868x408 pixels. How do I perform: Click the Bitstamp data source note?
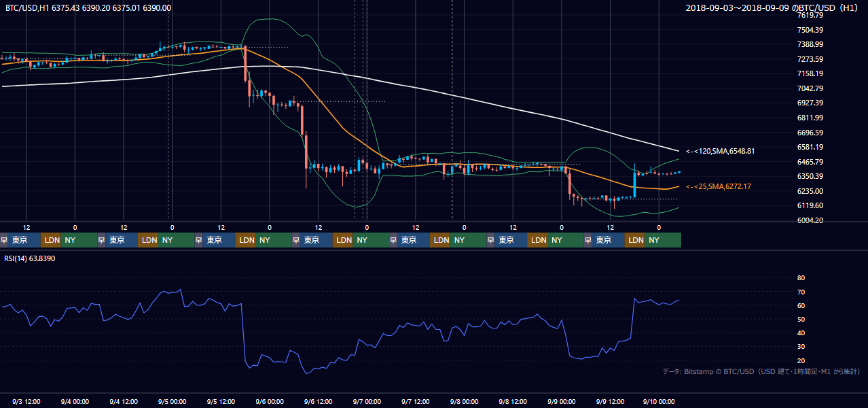(761, 371)
